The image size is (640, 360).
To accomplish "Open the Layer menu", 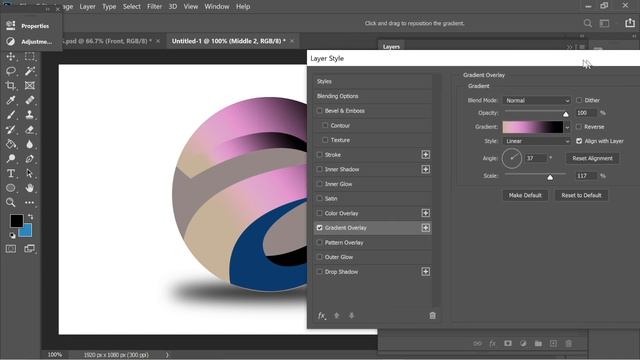I will tap(87, 7).
